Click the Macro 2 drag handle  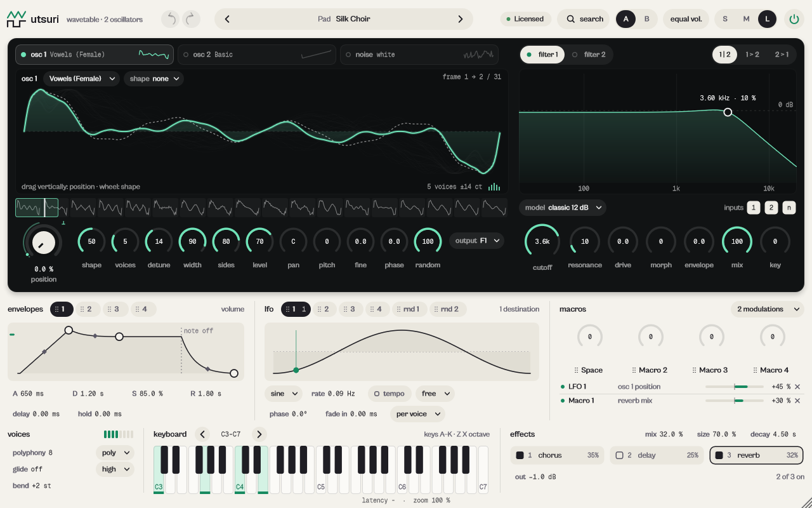[x=634, y=370]
